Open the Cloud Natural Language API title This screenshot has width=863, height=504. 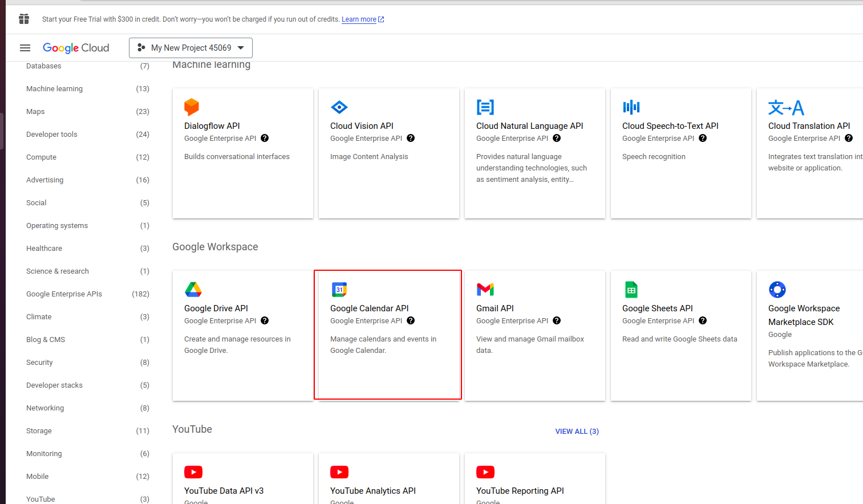pos(529,126)
